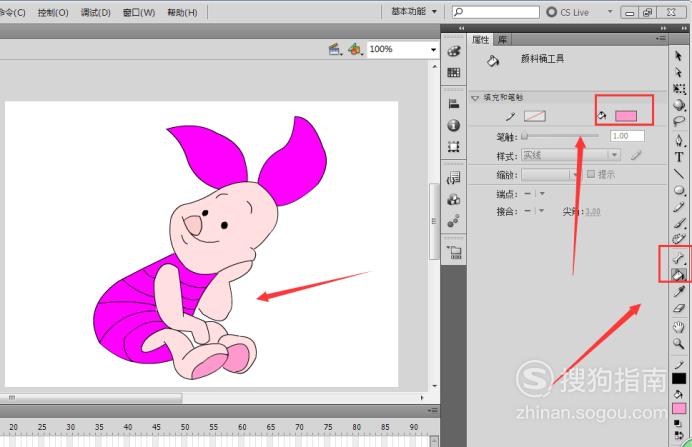Image resolution: width=692 pixels, height=447 pixels.
Task: Click frame 50 on the timeline ruler
Action: tap(185, 427)
